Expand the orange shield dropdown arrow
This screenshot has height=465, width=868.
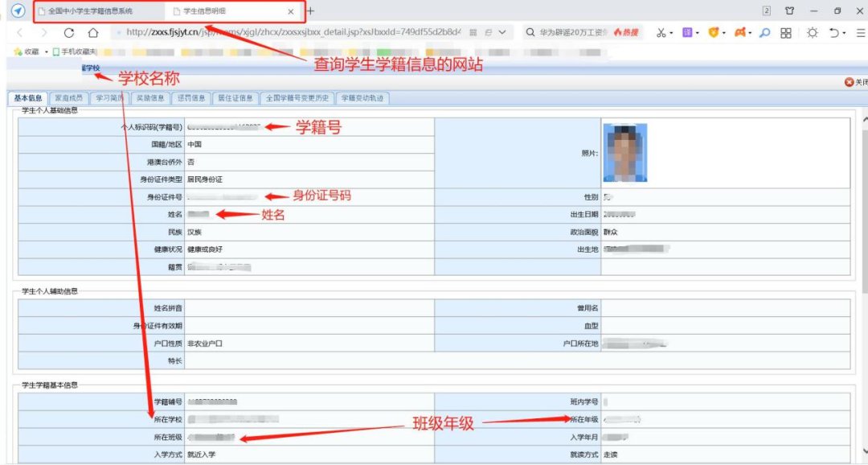pyautogui.click(x=723, y=33)
